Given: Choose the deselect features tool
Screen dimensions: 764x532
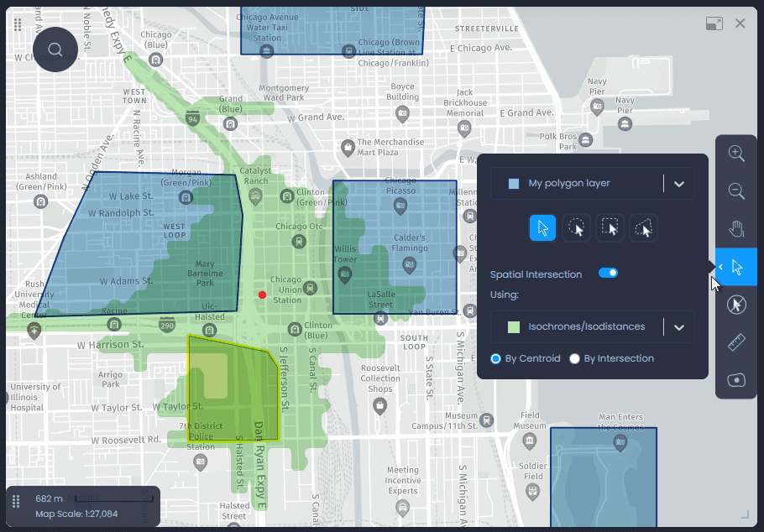Looking at the screenshot, I should click(735, 305).
